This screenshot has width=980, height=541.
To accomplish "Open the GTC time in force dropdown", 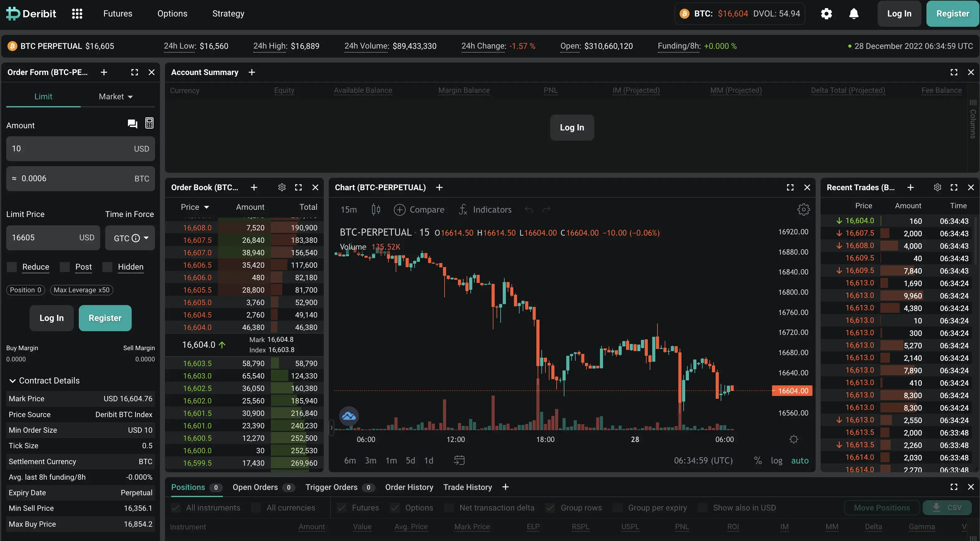I will pos(130,238).
